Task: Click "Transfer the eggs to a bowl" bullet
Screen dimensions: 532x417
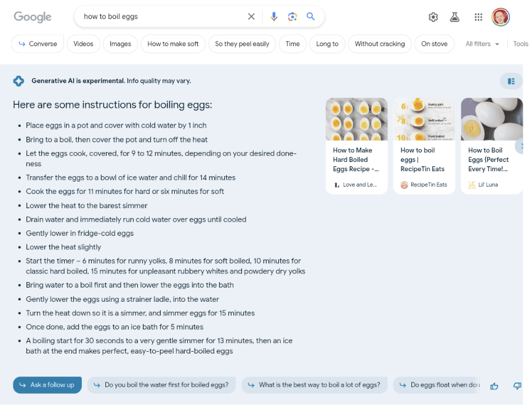Action: tap(131, 178)
